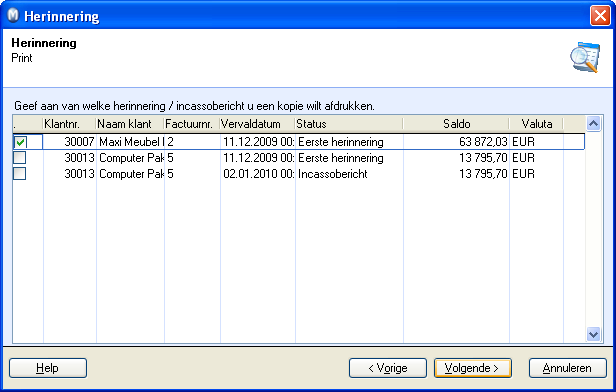Sort by the Klantnr. column header
The width and height of the screenshot is (616, 392).
[69, 124]
